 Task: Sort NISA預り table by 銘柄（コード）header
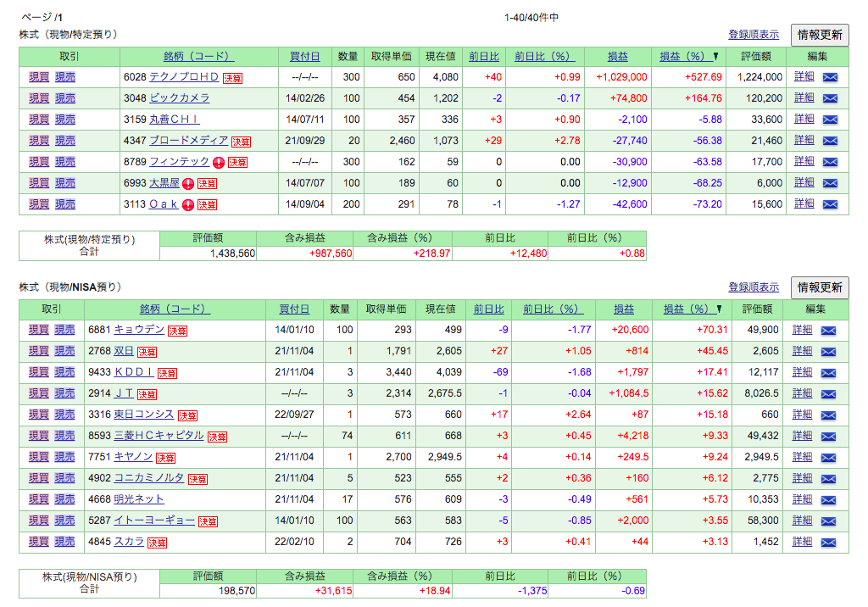[x=175, y=309]
